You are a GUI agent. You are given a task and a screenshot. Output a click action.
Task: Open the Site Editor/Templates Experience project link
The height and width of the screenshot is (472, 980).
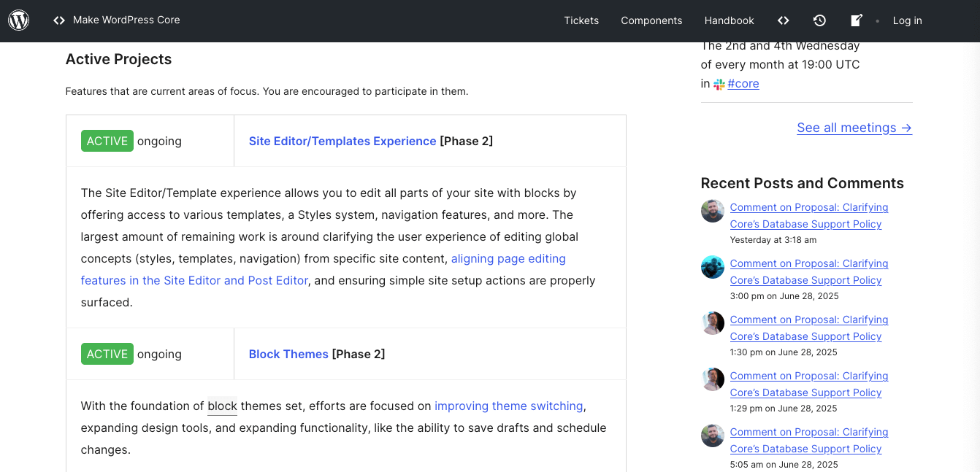coord(342,141)
